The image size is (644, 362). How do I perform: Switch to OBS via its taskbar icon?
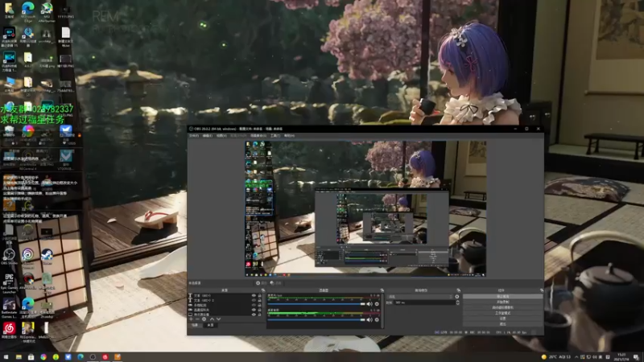(x=93, y=357)
